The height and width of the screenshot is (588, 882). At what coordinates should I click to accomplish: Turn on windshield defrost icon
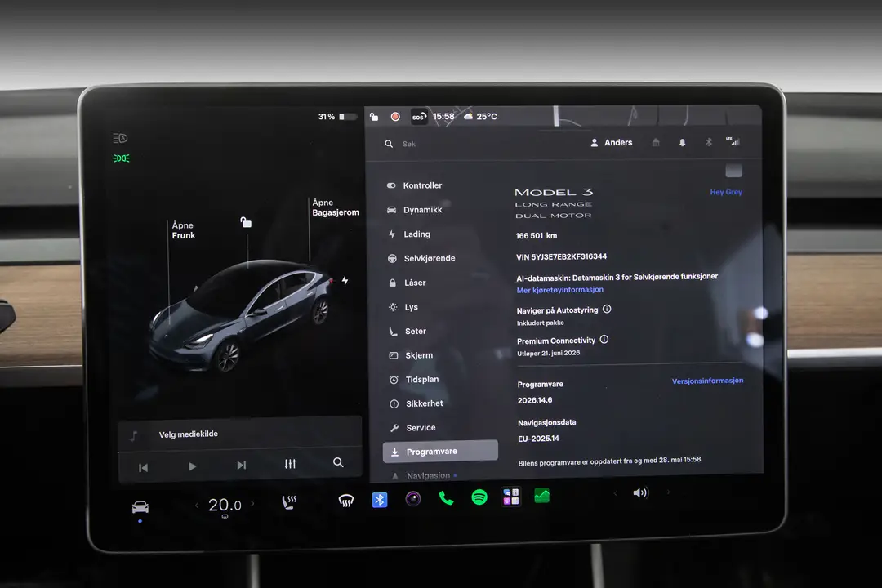click(x=346, y=501)
